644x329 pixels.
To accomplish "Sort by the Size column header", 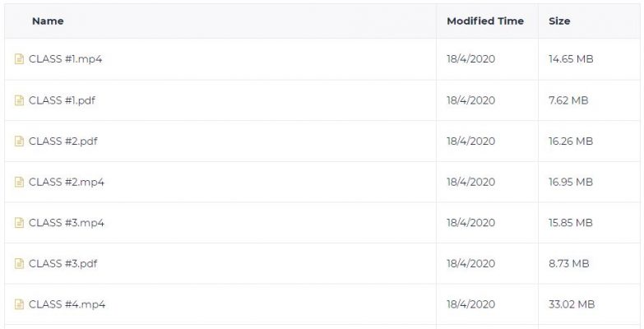I will (559, 21).
